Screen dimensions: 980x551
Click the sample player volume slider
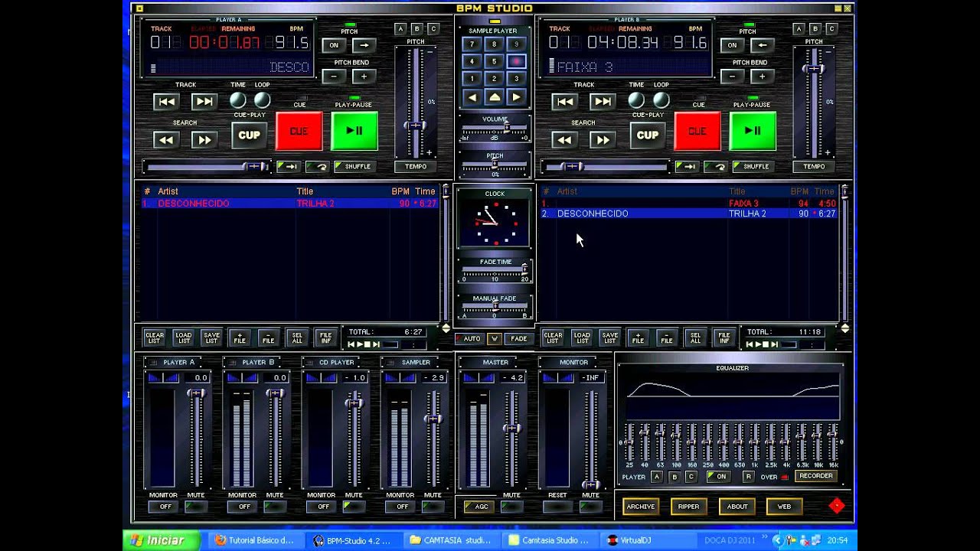coord(505,129)
